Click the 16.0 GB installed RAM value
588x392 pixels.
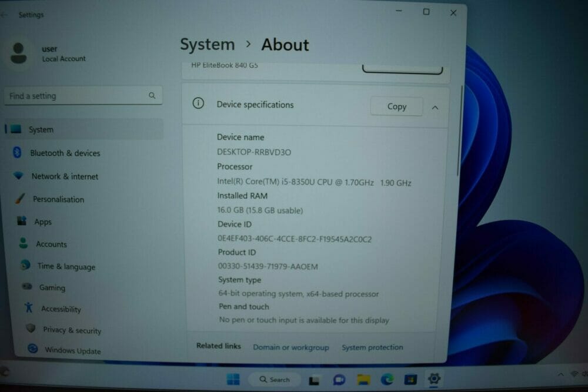(260, 210)
